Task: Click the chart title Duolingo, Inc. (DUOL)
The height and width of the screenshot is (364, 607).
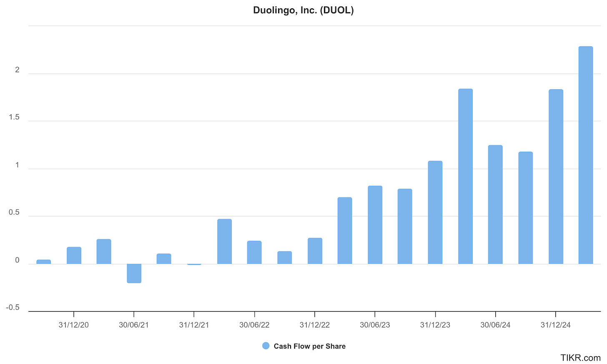Action: pyautogui.click(x=303, y=10)
